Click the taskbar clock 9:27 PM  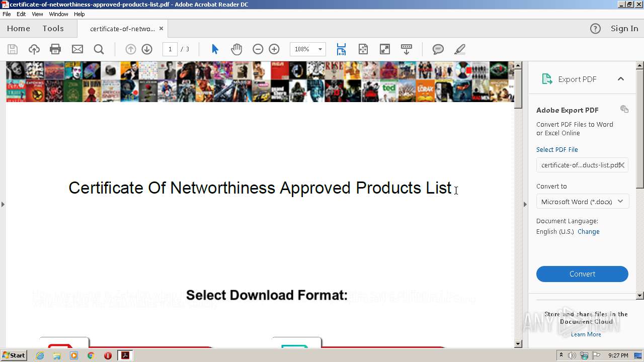click(618, 355)
